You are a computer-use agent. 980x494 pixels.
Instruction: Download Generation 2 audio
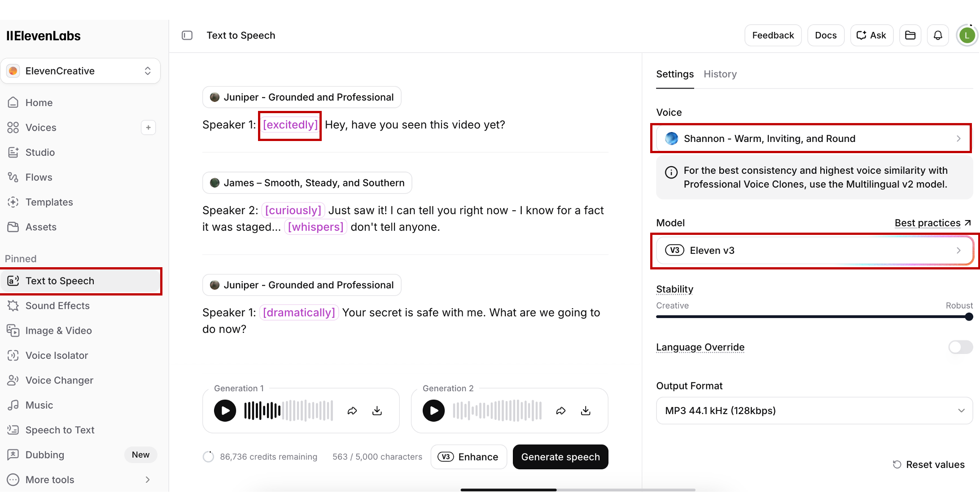(x=586, y=410)
